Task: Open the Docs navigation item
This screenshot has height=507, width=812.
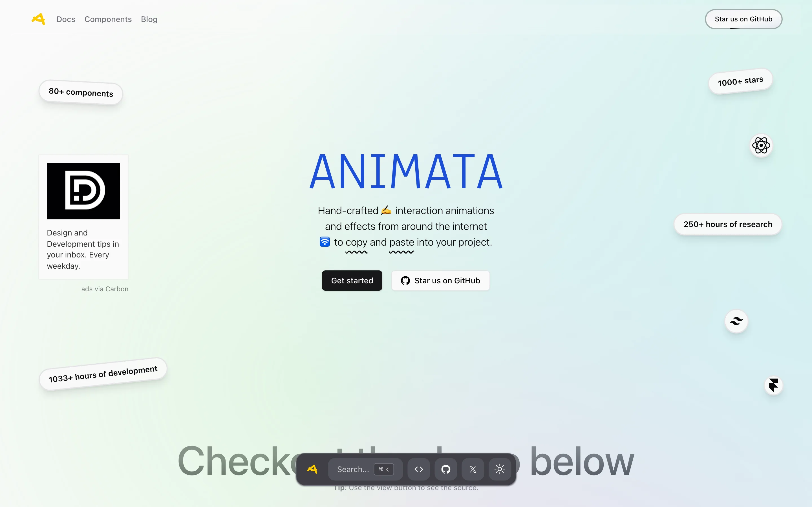Action: (x=66, y=19)
